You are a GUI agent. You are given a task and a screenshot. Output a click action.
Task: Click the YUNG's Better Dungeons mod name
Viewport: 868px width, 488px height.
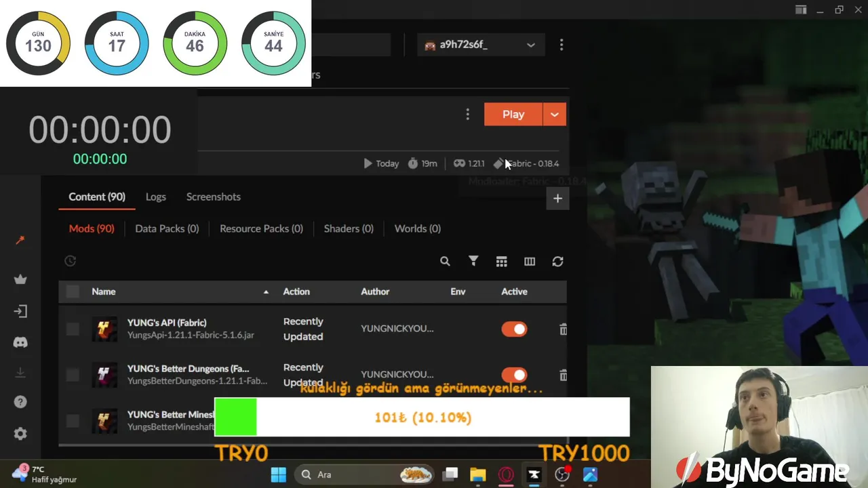188,369
